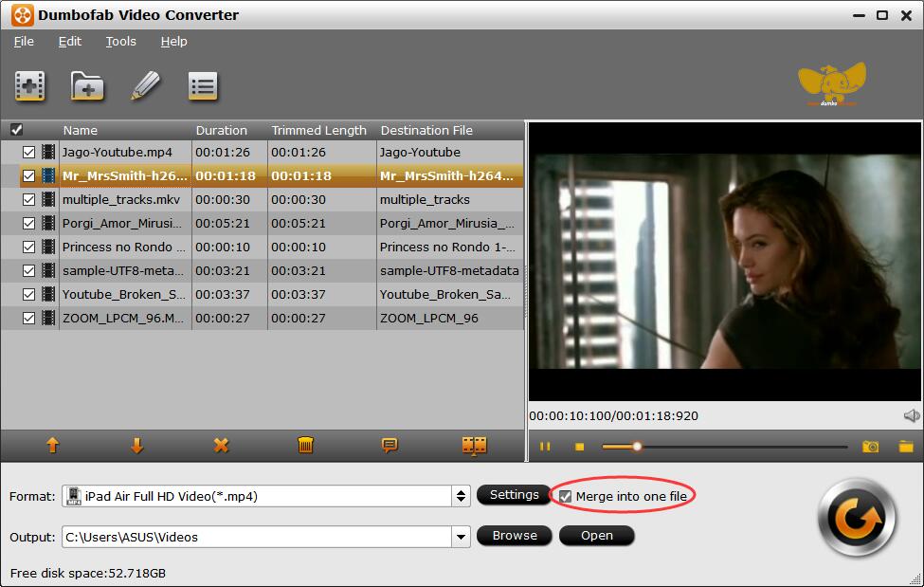This screenshot has height=587, width=924.
Task: Select ZOOM_LPCM_96 destination cell
Action: [449, 318]
